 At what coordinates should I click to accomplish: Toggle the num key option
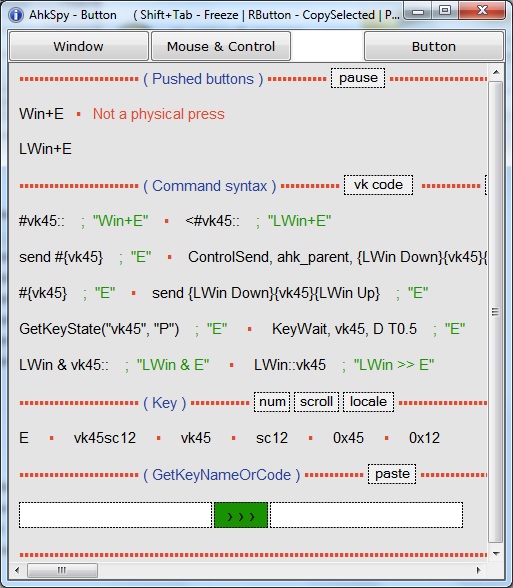tap(272, 402)
